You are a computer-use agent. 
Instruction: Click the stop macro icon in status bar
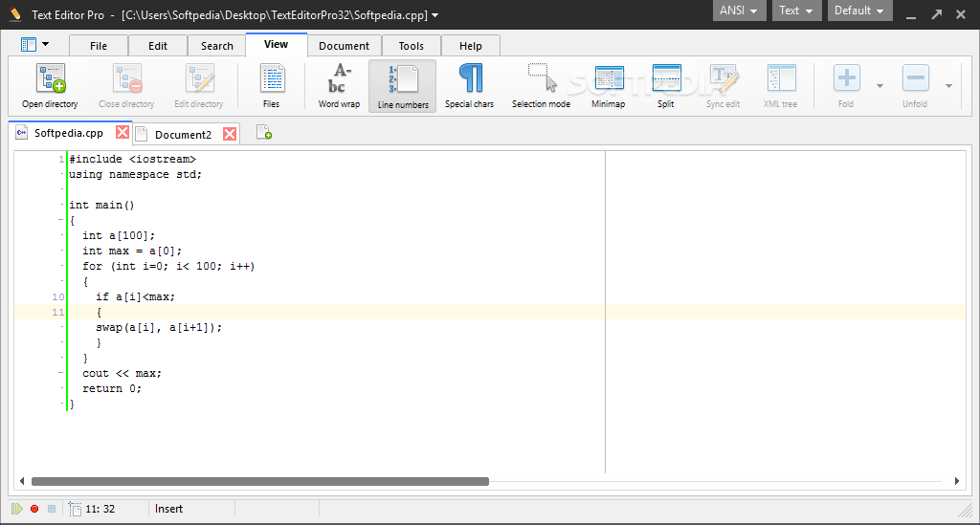tap(52, 509)
